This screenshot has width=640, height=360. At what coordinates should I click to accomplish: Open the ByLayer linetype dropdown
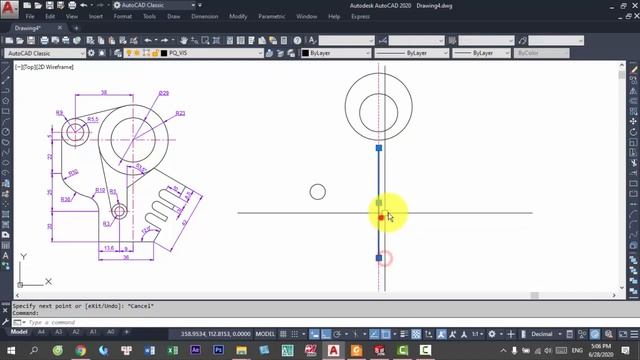[411, 53]
